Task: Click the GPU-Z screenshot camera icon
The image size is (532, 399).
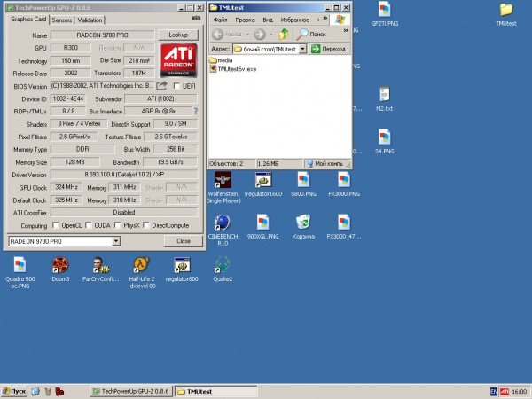Action: (196, 19)
